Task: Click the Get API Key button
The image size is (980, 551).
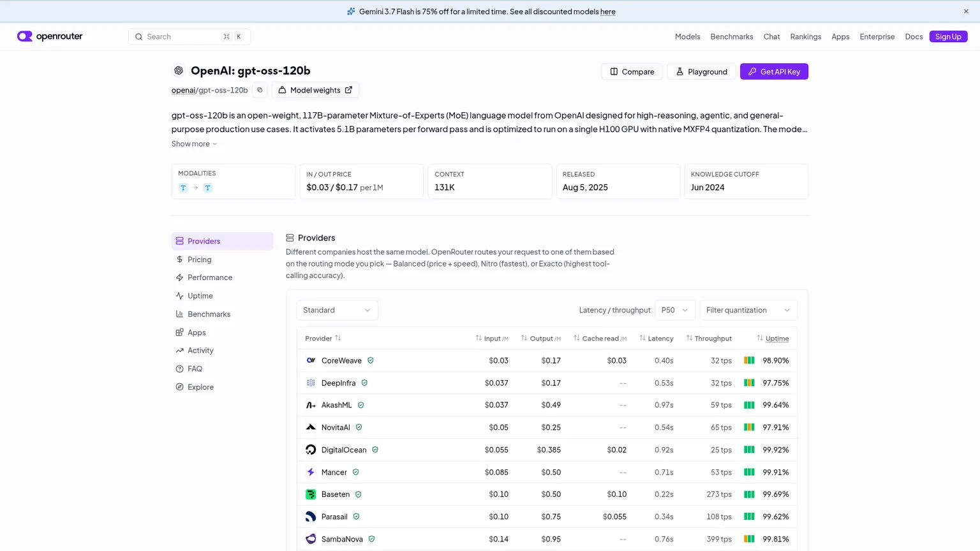Action: tap(774, 71)
